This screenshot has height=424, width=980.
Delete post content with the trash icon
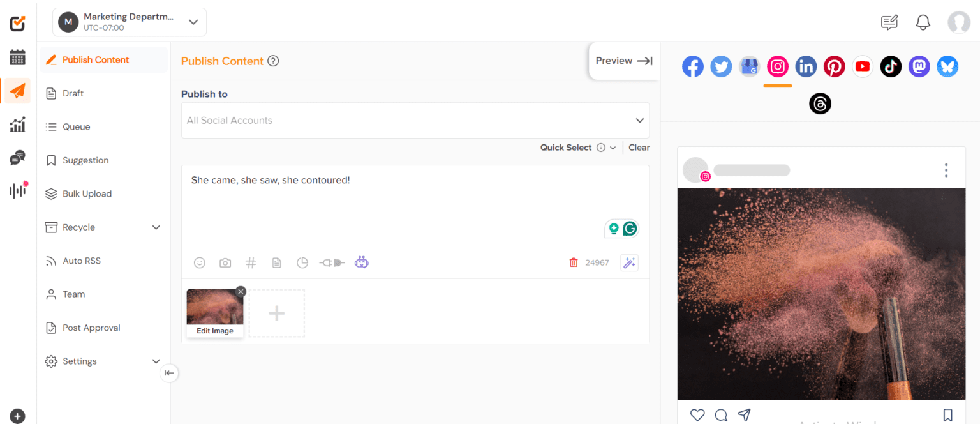click(x=574, y=262)
